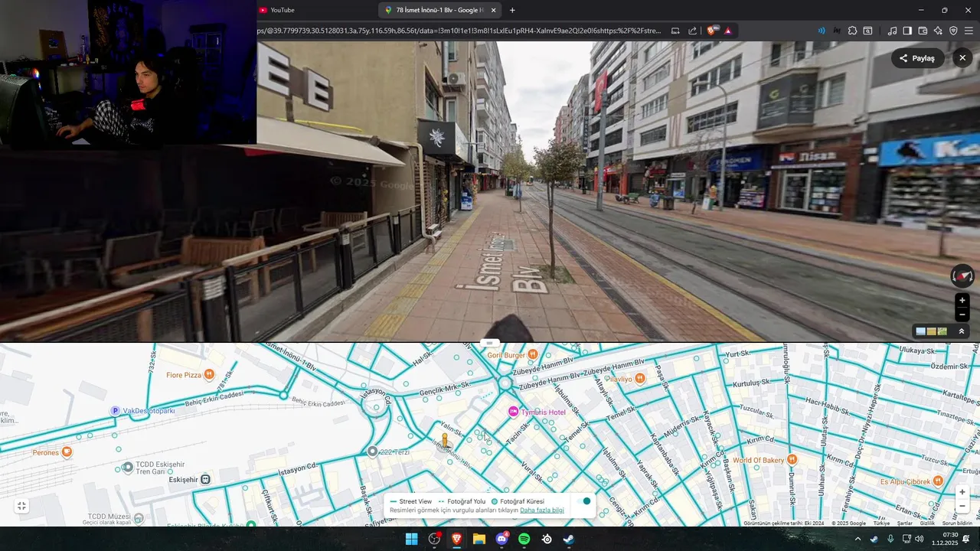Screen dimensions: 980x551
Task: Open Steam from the taskbar
Action: tap(569, 539)
